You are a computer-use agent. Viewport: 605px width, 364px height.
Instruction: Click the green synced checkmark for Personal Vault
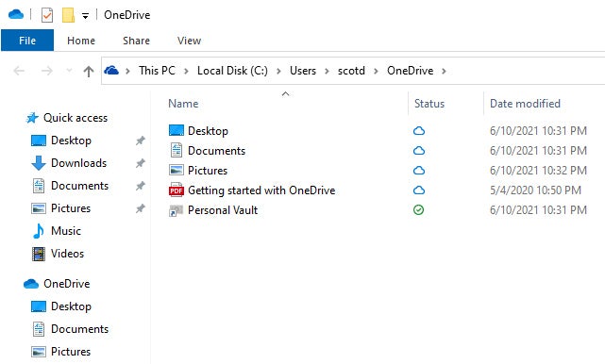pos(419,209)
